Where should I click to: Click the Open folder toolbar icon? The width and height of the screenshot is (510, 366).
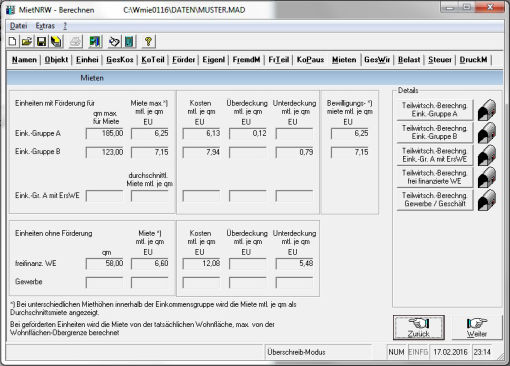[x=27, y=42]
